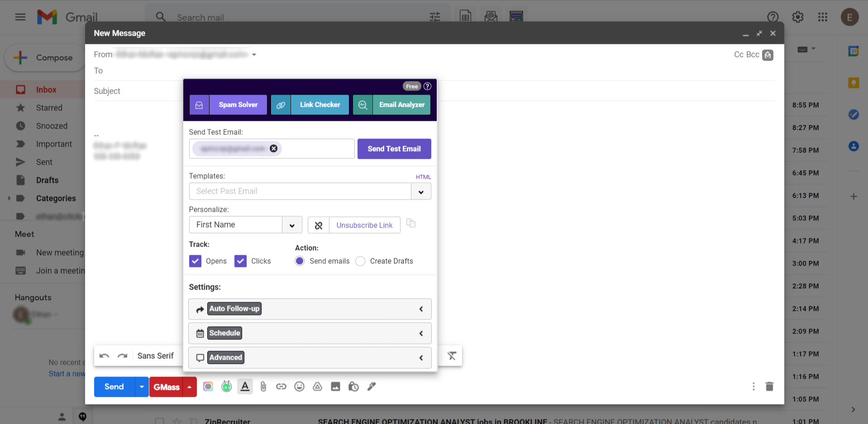Show search options sliders icon

point(435,17)
